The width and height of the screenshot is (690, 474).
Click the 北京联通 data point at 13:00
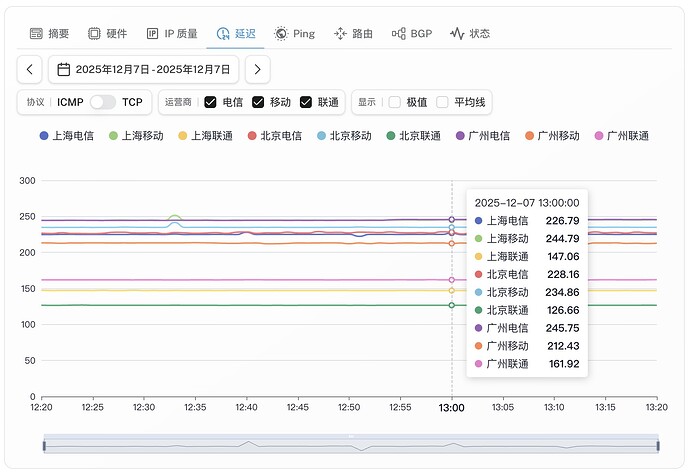pos(451,305)
